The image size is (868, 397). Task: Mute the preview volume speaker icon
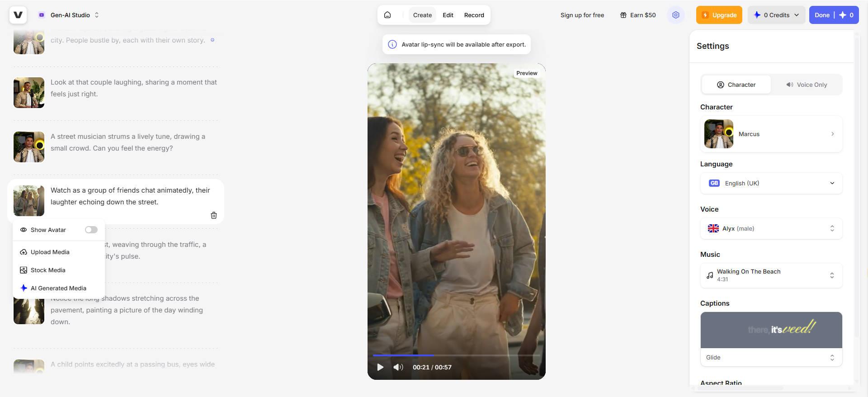(398, 367)
